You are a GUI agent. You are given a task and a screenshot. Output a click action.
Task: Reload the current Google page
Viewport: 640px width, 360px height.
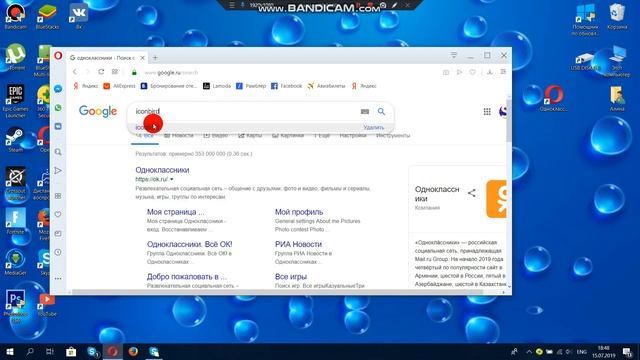click(x=101, y=72)
